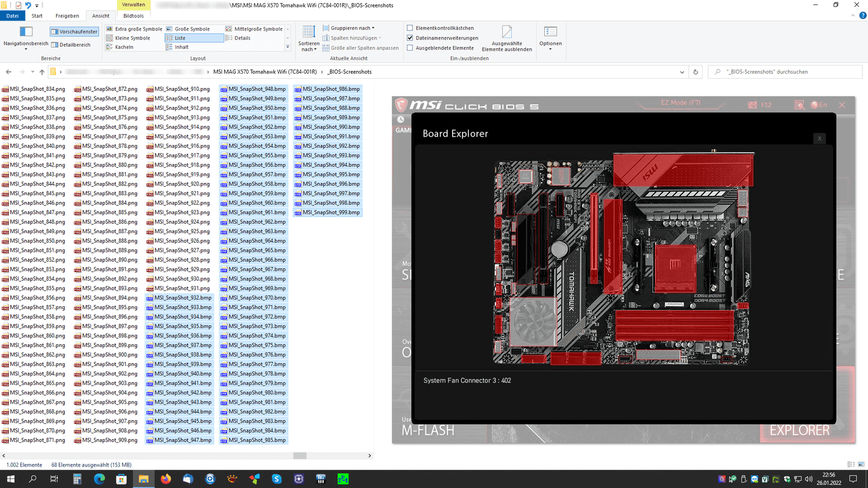Image resolution: width=868 pixels, height=488 pixels.
Task: Select file MSI_SnapShot_948.bmp
Action: [x=252, y=89]
